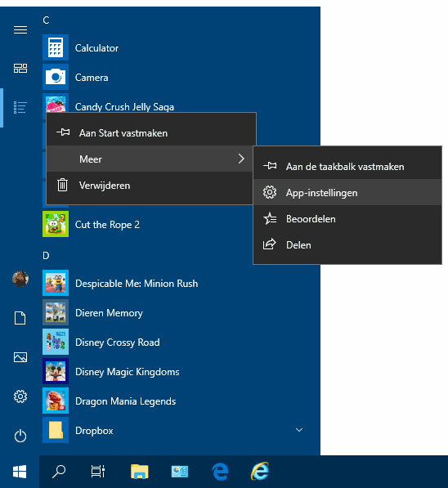The width and height of the screenshot is (448, 488).
Task: Launch Camera by its name
Action: click(x=92, y=78)
